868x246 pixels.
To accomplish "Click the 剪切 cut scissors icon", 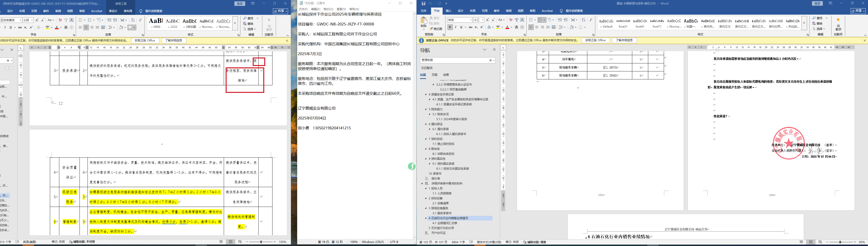I will (432, 18).
